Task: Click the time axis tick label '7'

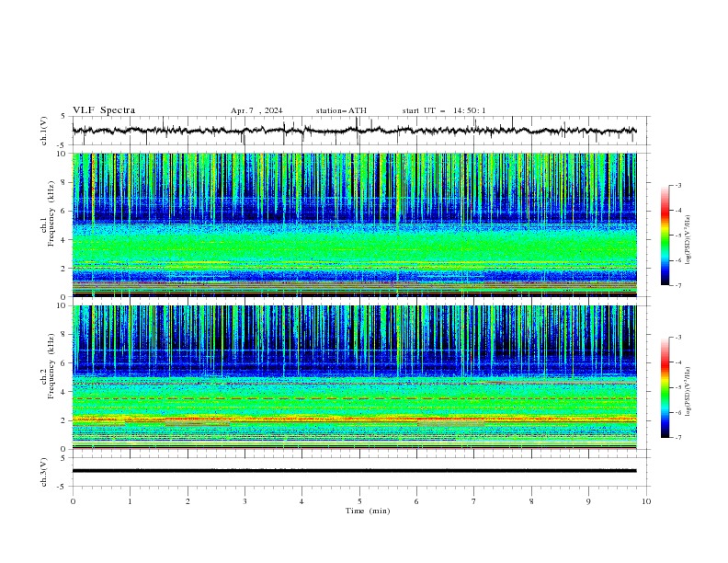Action: pyautogui.click(x=474, y=501)
